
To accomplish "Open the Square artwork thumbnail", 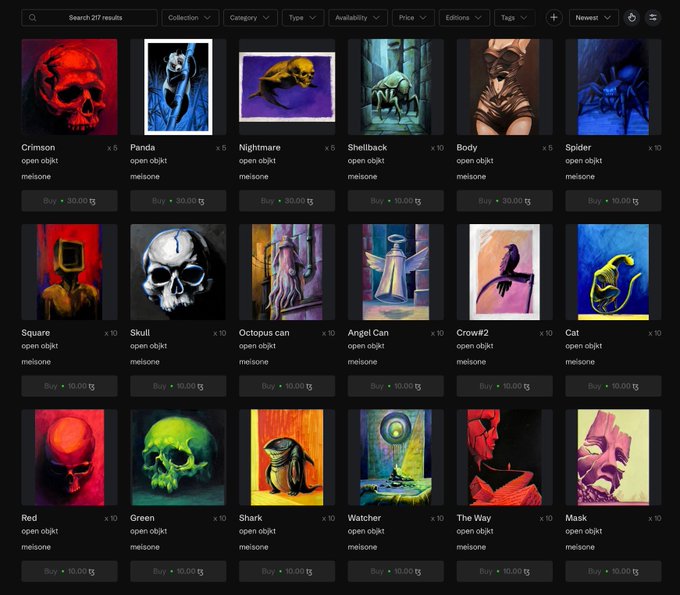I will 69,272.
